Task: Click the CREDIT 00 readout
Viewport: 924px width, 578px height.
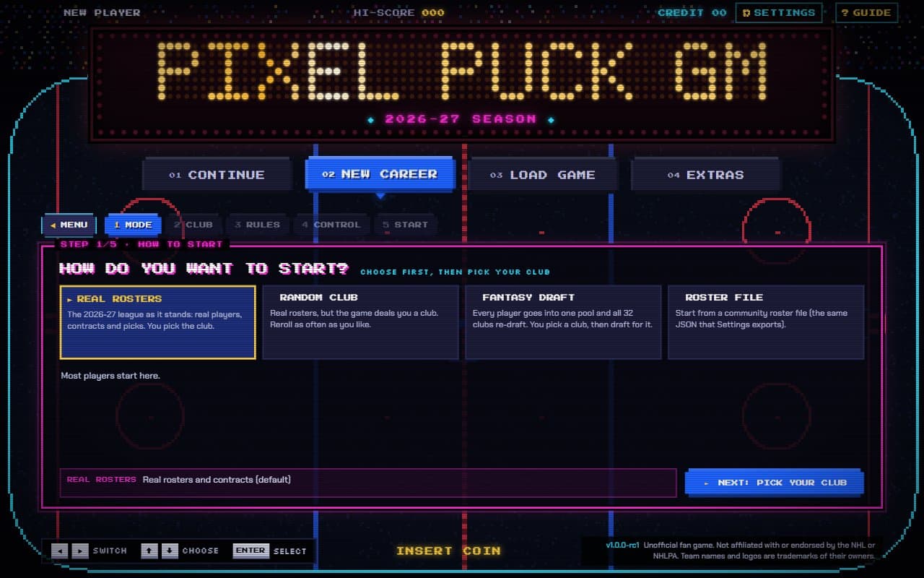Action: pyautogui.click(x=692, y=12)
